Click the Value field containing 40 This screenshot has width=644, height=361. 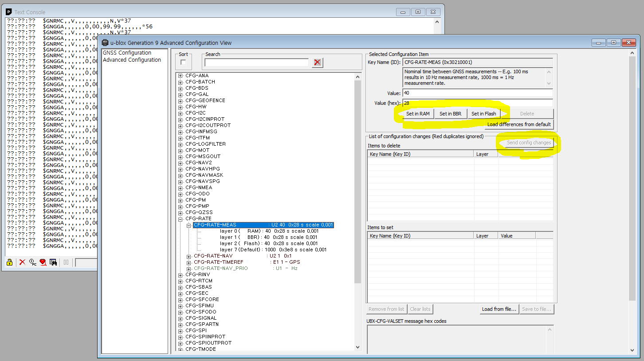[x=478, y=93]
